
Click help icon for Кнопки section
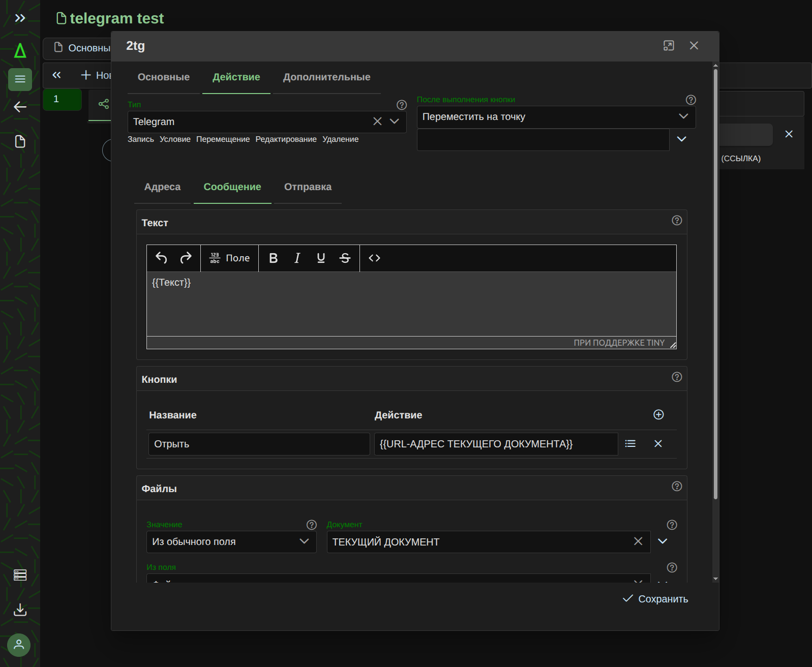coord(677,377)
